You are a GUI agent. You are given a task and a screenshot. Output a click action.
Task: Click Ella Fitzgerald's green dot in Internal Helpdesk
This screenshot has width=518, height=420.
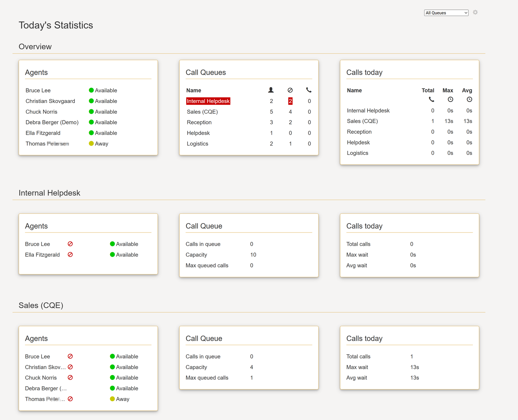tap(112, 255)
